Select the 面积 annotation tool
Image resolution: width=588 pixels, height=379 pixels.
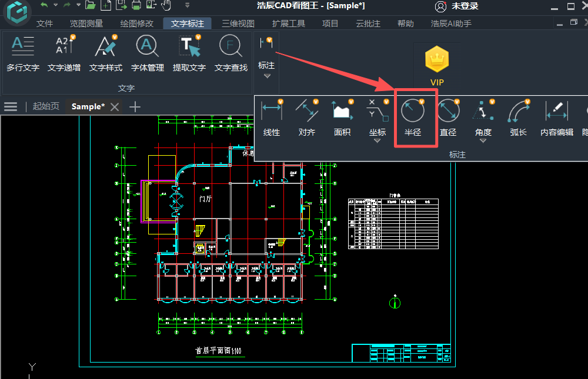coord(342,118)
